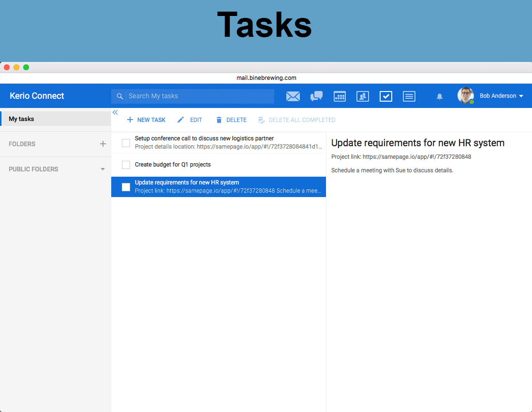Screen dimensions: 532x412
Task: Open the Bob Anderson account dropdown
Action: coord(501,96)
